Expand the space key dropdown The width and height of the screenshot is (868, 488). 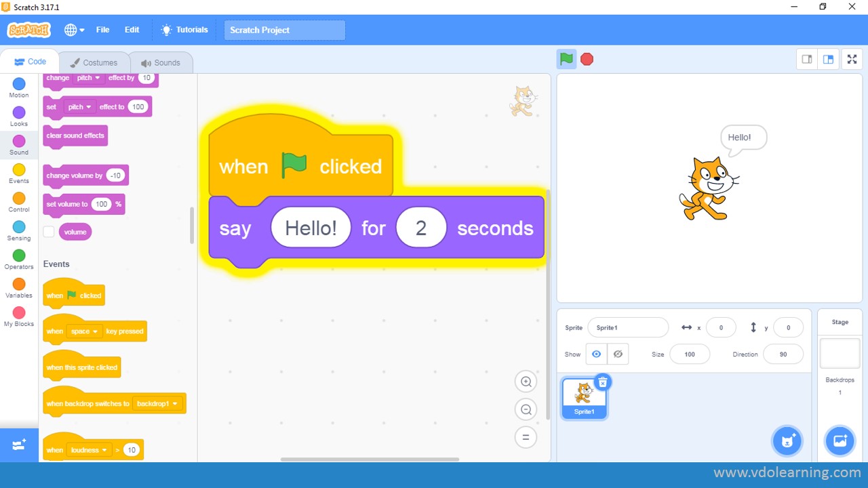pyautogui.click(x=85, y=331)
